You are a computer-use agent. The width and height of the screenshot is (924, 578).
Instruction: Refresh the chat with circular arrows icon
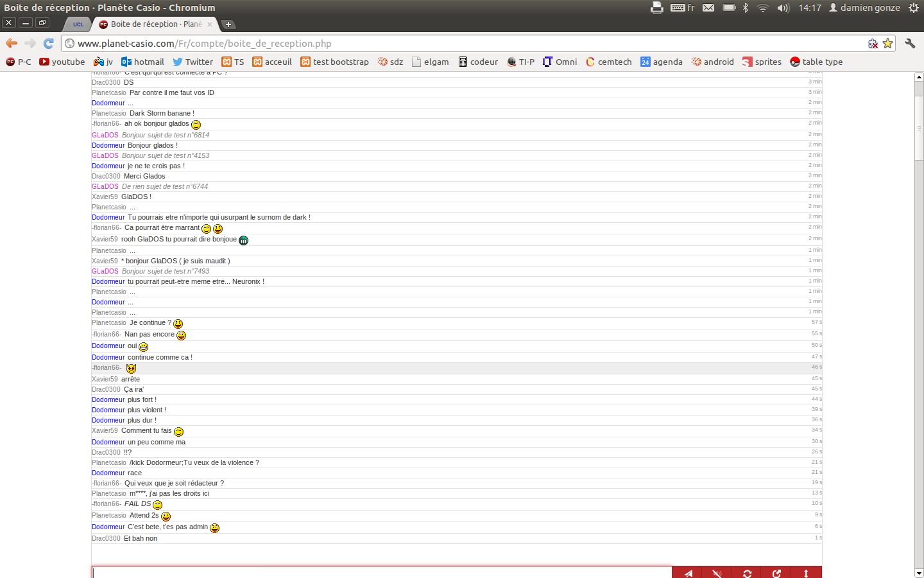click(x=747, y=573)
